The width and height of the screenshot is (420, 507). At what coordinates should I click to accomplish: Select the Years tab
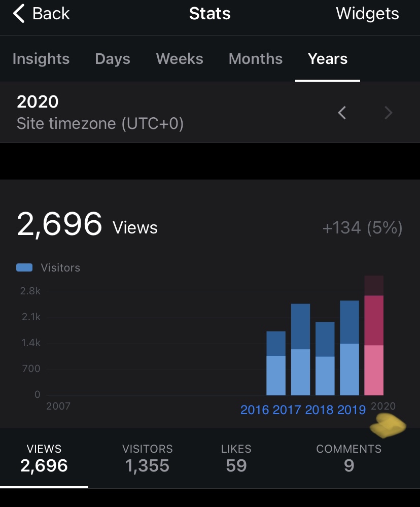click(328, 59)
